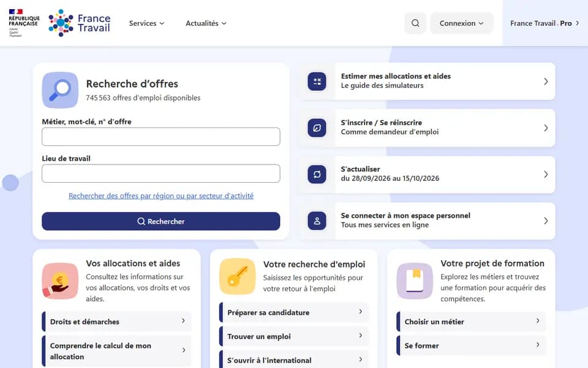Image resolution: width=588 pixels, height=368 pixels.
Task: Click the calculator icon for allocations estimate
Action: (317, 82)
